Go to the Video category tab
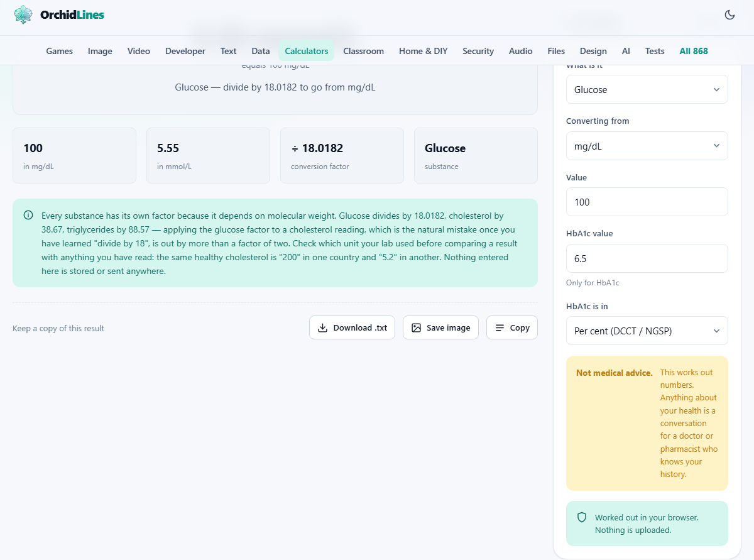754x560 pixels. pyautogui.click(x=139, y=51)
